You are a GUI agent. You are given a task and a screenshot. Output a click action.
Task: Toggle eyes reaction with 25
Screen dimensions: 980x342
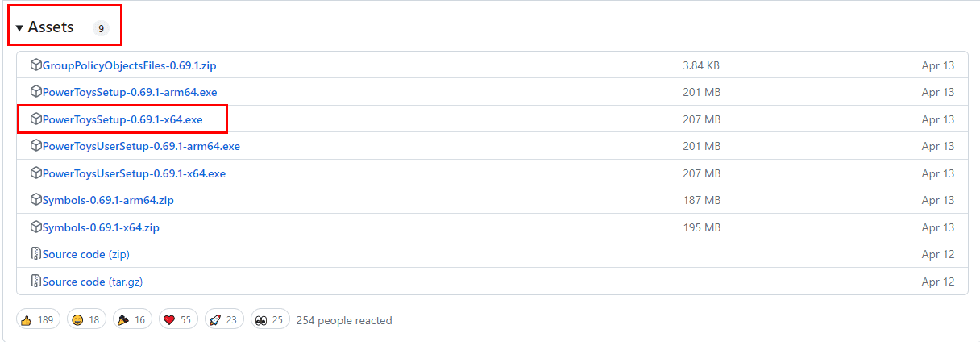coord(270,320)
